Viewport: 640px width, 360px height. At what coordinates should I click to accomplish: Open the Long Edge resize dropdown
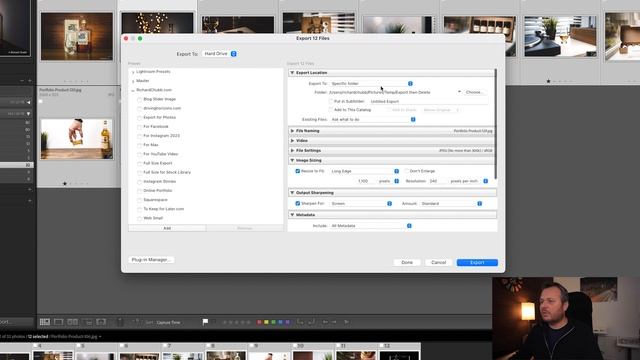[364, 171]
